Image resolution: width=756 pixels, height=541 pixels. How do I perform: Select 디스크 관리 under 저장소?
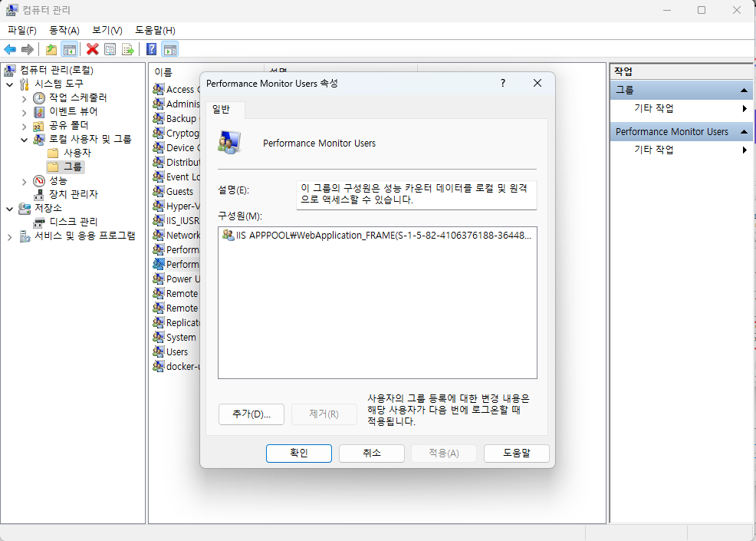click(x=73, y=222)
